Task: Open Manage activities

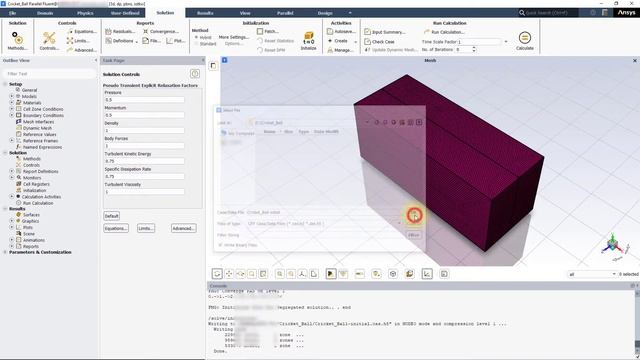Action: tap(340, 50)
